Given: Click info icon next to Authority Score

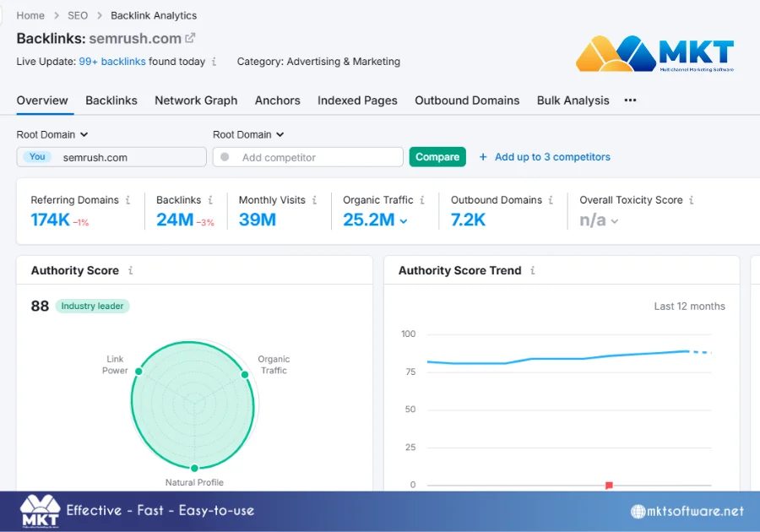Looking at the screenshot, I should [130, 270].
